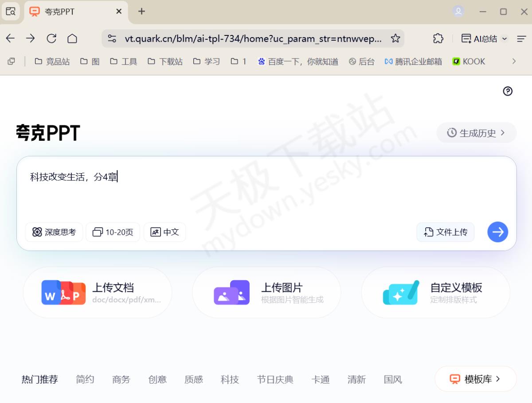The image size is (532, 403).
Task: Switch to the 商务 template category
Action: click(x=121, y=380)
